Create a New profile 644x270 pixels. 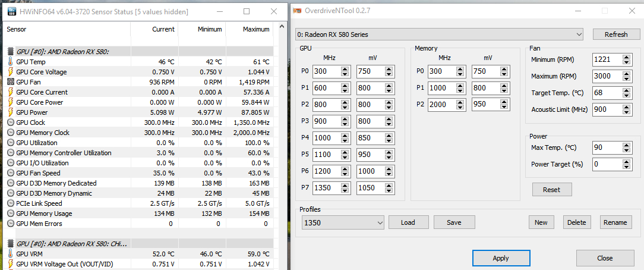coord(541,222)
